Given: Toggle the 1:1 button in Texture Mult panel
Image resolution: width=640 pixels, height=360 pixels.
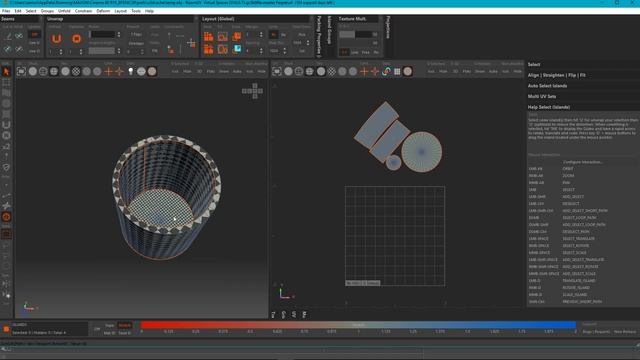Looking at the screenshot, I should (x=344, y=52).
